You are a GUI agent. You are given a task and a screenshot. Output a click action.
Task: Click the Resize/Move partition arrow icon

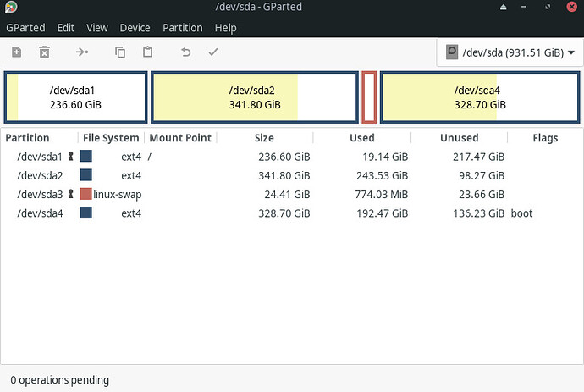pyautogui.click(x=82, y=52)
